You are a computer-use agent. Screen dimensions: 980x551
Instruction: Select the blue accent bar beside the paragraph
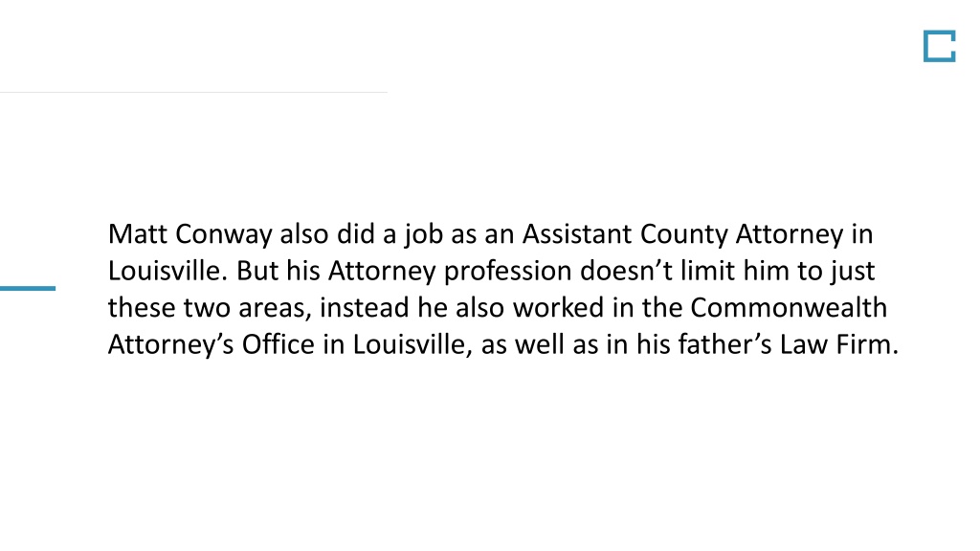click(x=28, y=288)
